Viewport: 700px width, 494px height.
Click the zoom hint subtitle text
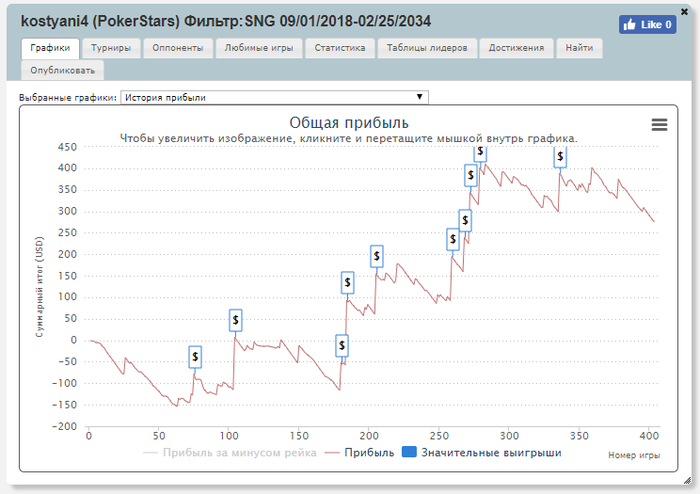coord(349,139)
